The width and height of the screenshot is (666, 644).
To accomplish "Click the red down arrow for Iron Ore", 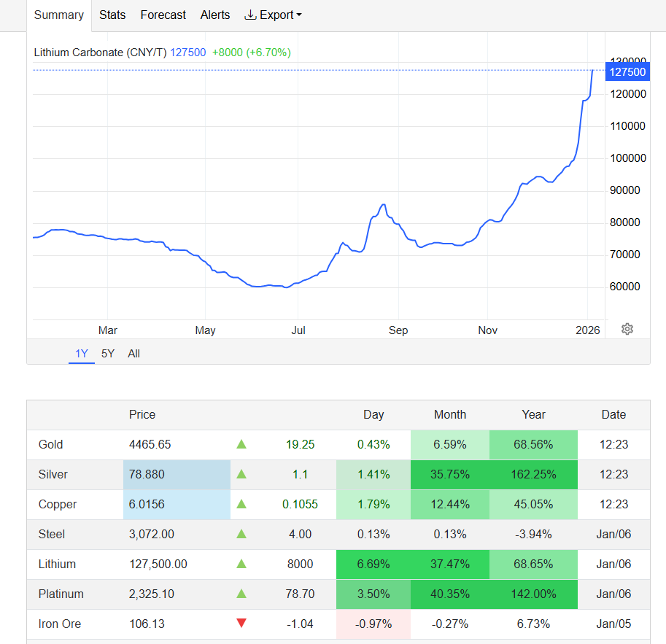I will coord(241,624).
